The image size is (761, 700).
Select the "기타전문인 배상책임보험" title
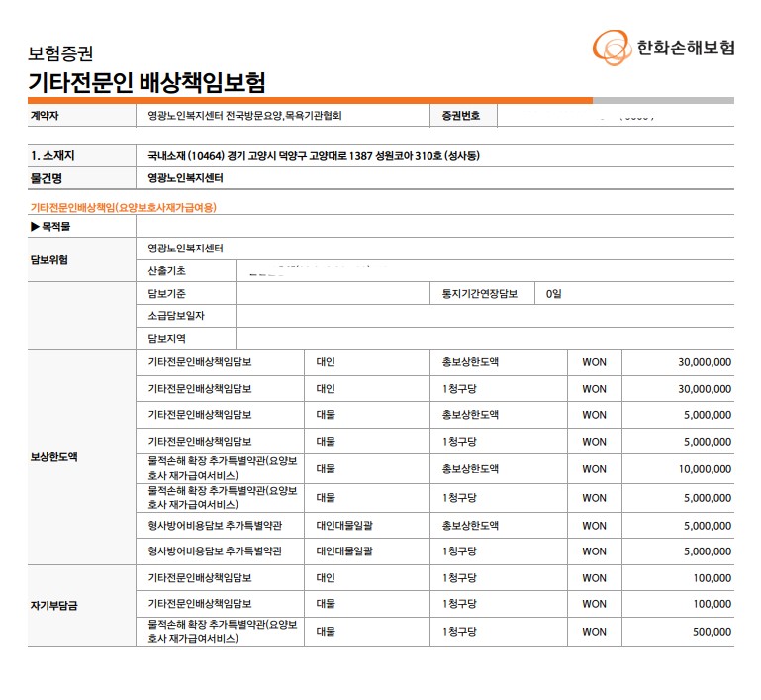coord(146,82)
